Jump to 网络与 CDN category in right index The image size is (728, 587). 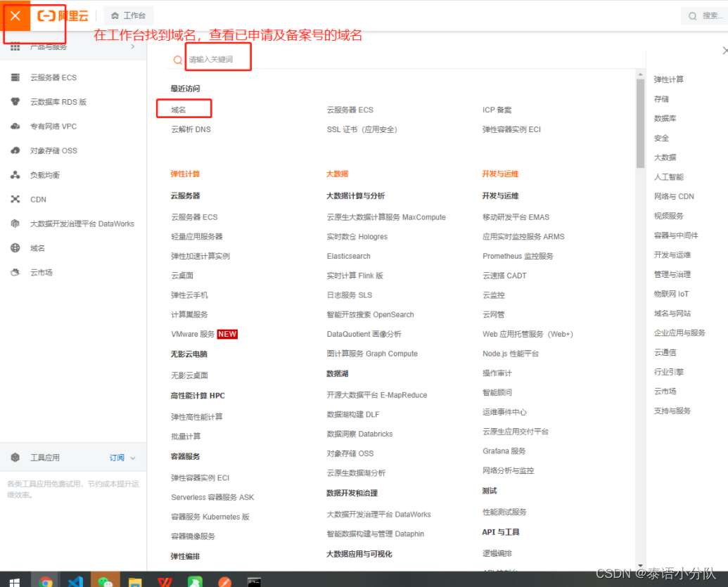click(x=674, y=196)
